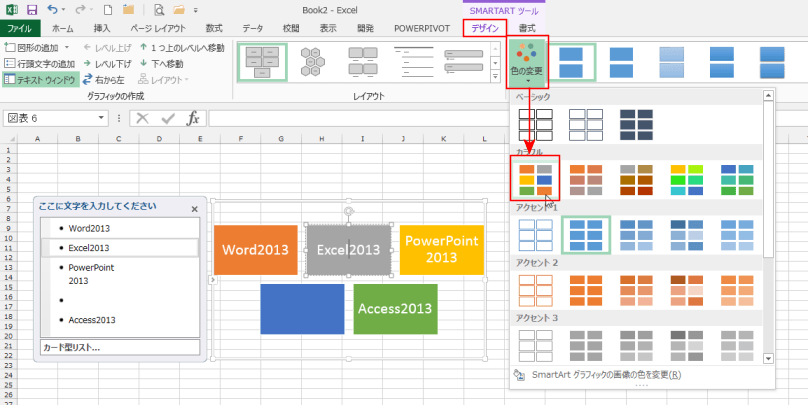Open the 表示 tab

(328, 28)
